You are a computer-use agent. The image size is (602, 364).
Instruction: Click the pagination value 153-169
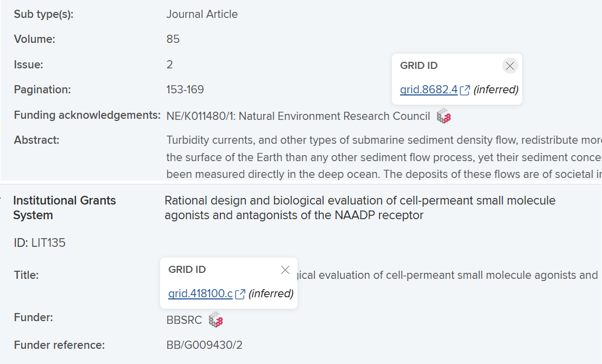[185, 90]
